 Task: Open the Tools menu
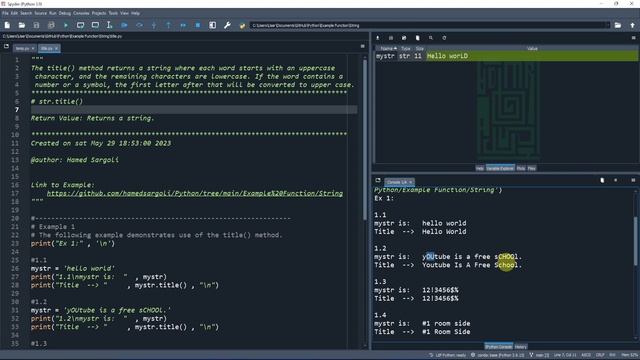113,13
